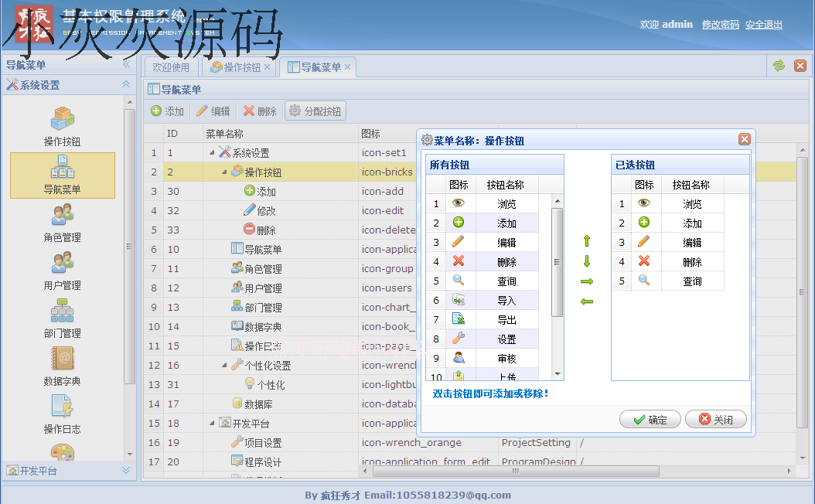Collapse the 系统设置 tree node
This screenshot has width=815, height=504.
212,152
